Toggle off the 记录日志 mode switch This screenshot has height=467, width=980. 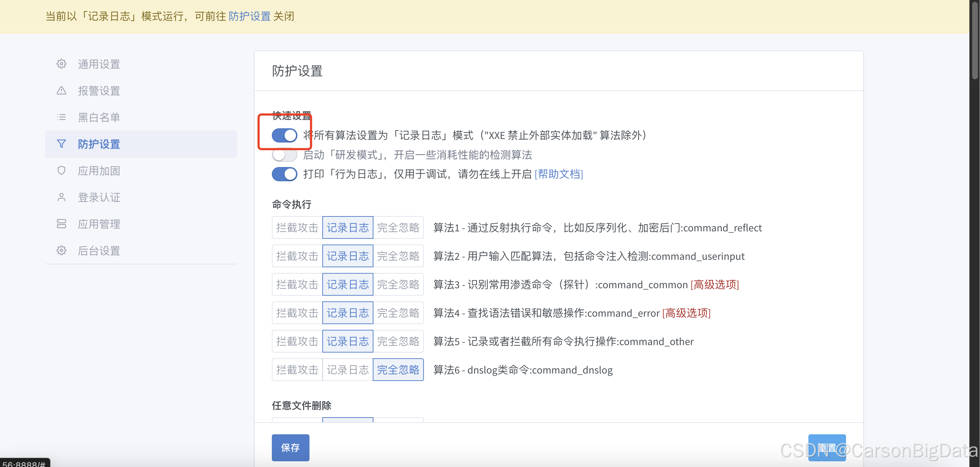pos(284,135)
